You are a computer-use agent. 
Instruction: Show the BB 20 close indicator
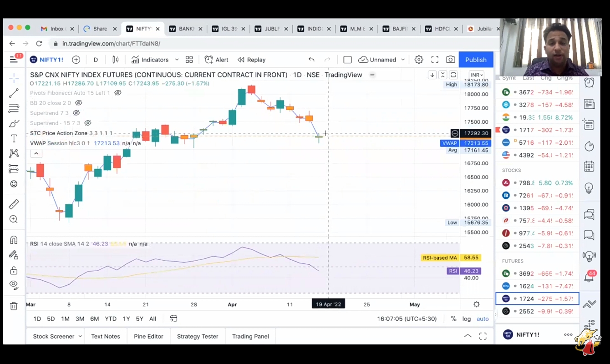coord(78,103)
